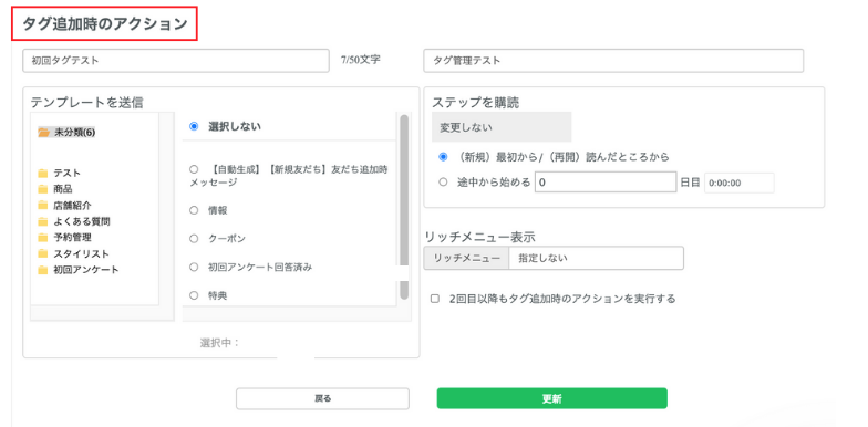The image size is (868, 427).
Task: Choose （新規）最初から/（再開）読んだところから radio
Action: click(x=443, y=157)
